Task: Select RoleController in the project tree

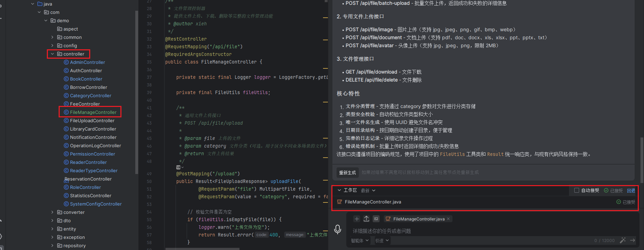Action: 85,187
